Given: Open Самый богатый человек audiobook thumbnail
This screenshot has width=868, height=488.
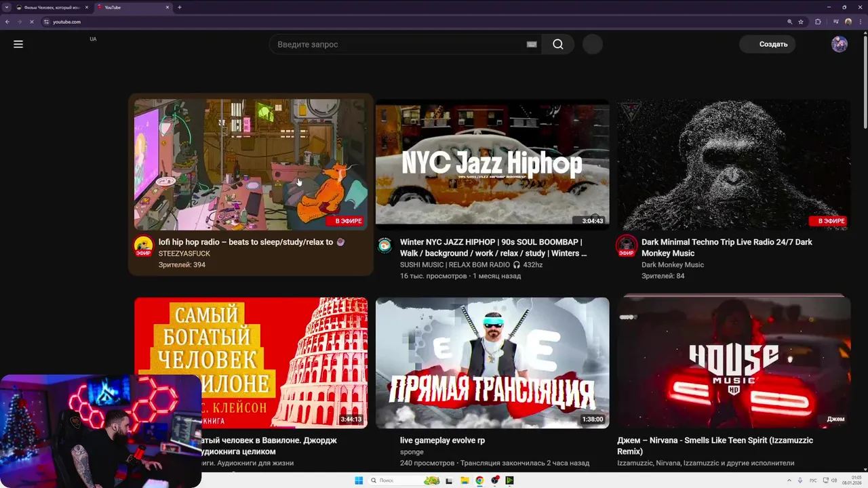Looking at the screenshot, I should coord(251,363).
